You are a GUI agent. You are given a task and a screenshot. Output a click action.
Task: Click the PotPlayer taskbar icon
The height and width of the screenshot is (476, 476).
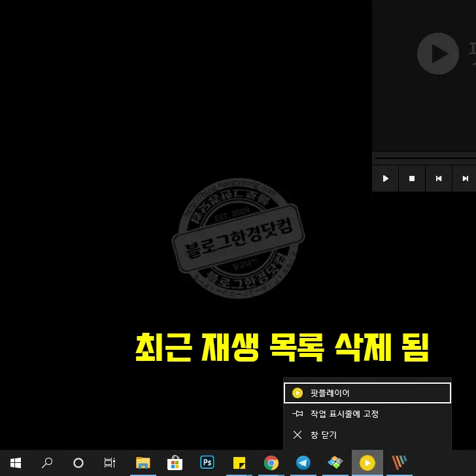367,463
